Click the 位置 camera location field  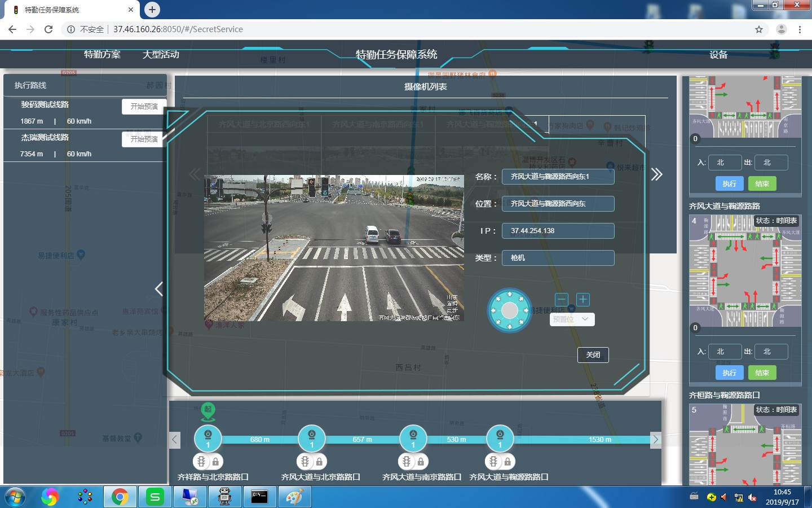[558, 204]
